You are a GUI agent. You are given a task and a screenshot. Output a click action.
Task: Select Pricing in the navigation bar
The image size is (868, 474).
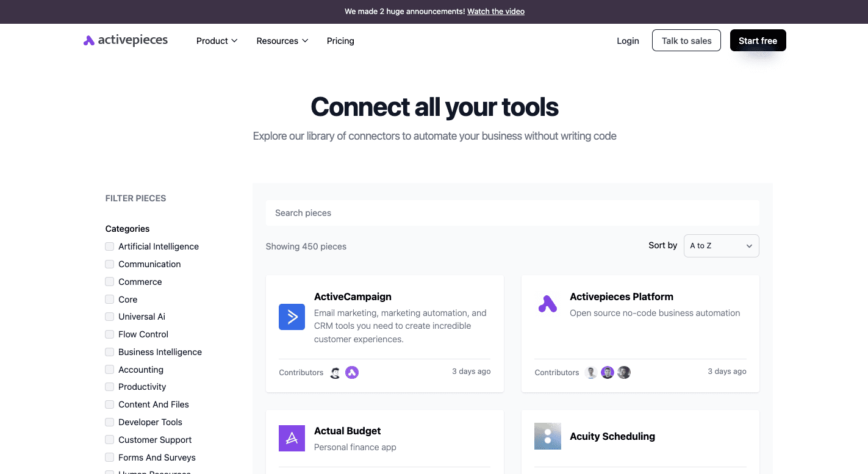point(340,41)
